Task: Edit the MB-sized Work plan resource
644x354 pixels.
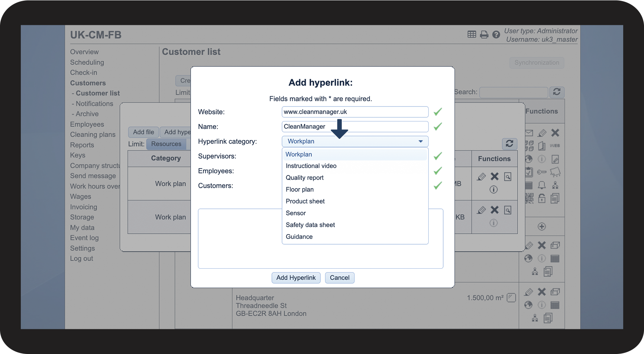Action: coord(481,177)
